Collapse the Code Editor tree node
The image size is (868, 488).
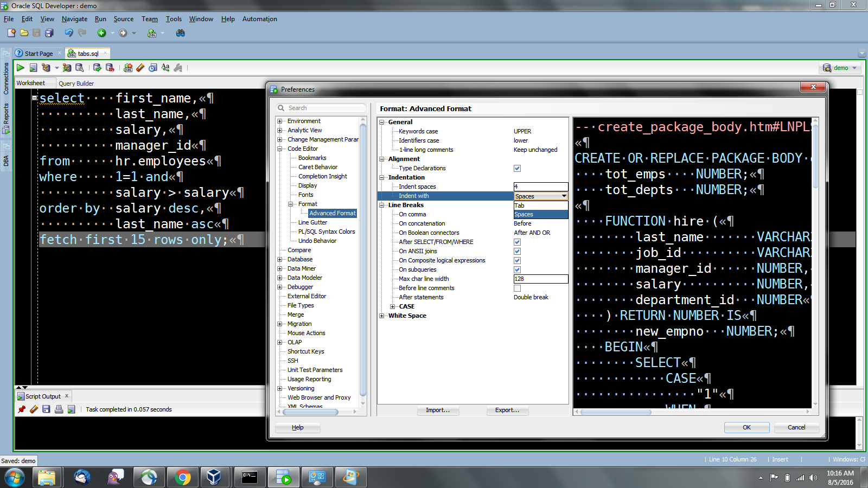(280, 149)
